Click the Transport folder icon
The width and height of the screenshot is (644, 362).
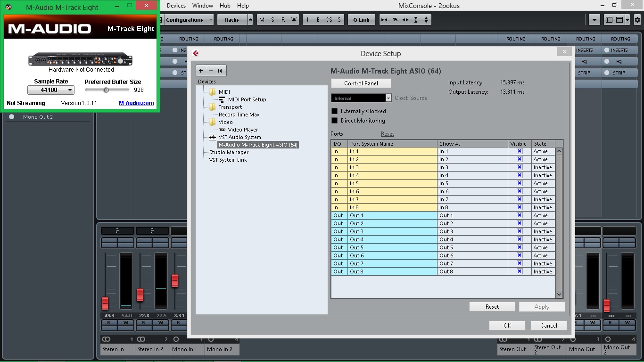(x=212, y=107)
